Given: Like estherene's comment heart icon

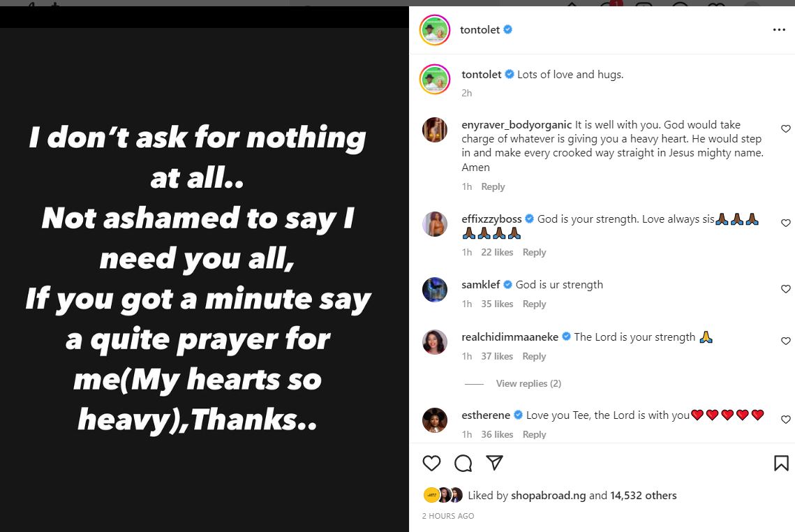Looking at the screenshot, I should (786, 420).
